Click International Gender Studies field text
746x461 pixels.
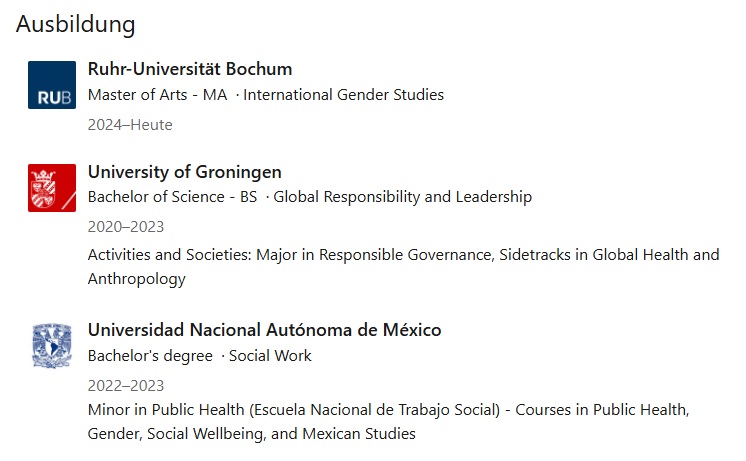point(344,95)
